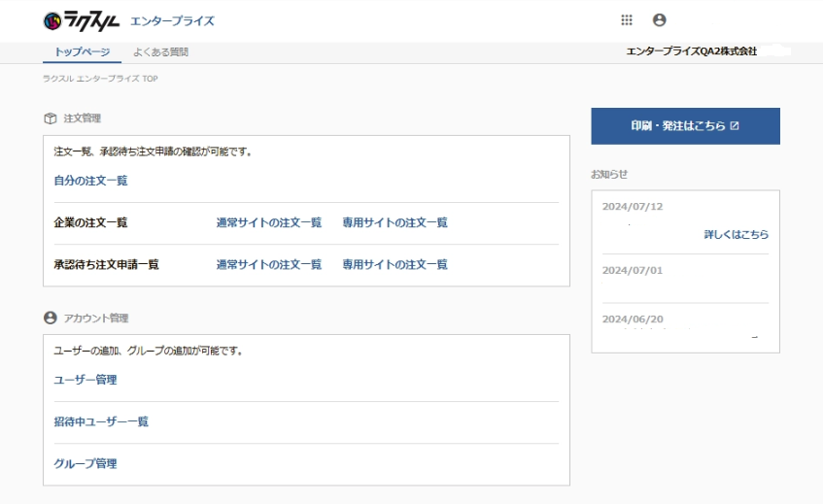Open the グループ管理 link

86,463
